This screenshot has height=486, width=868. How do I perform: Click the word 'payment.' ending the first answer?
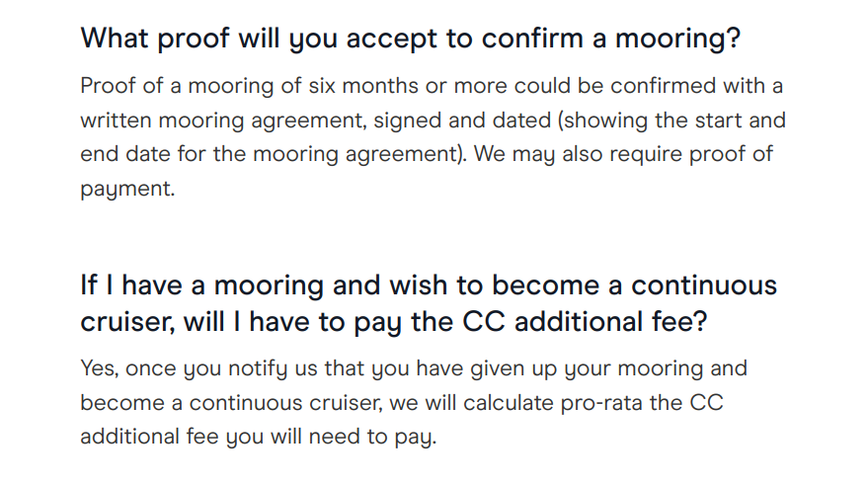tap(127, 190)
